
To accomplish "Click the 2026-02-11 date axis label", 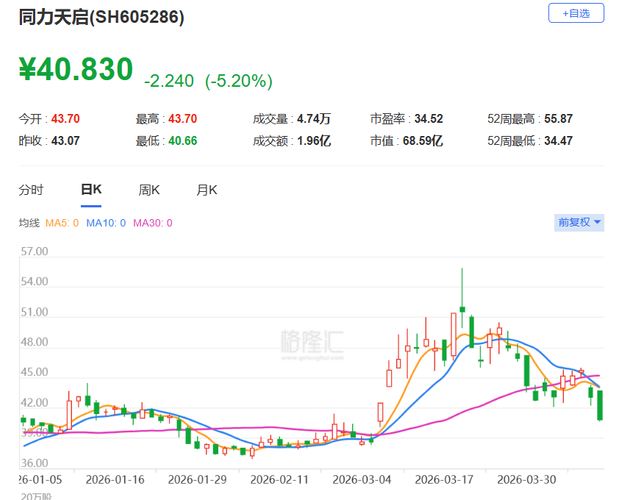I will 279,480.
